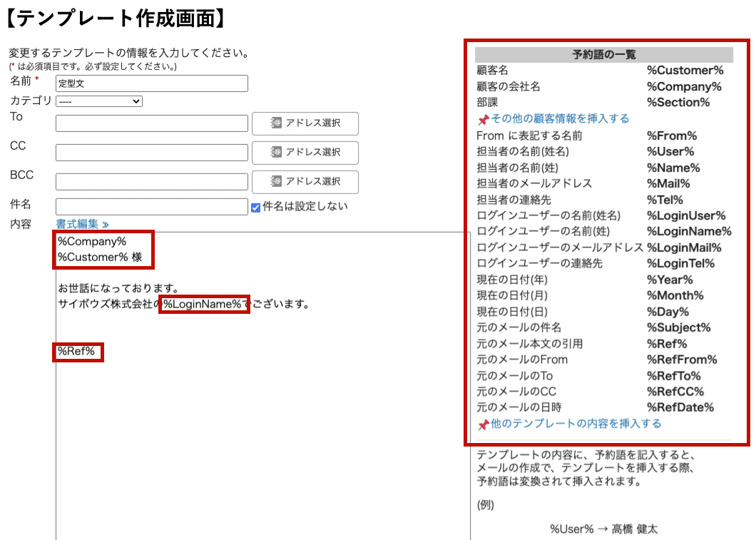Click the %Company% reserved word in the list
The image size is (756, 540).
point(684,87)
